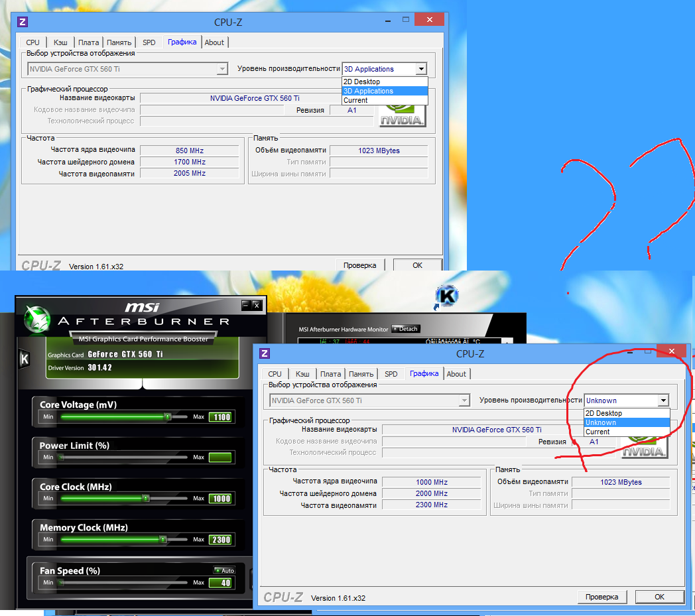Click the empty Power Limit value box
Screen dimensions: 695x616
pyautogui.click(x=220, y=458)
